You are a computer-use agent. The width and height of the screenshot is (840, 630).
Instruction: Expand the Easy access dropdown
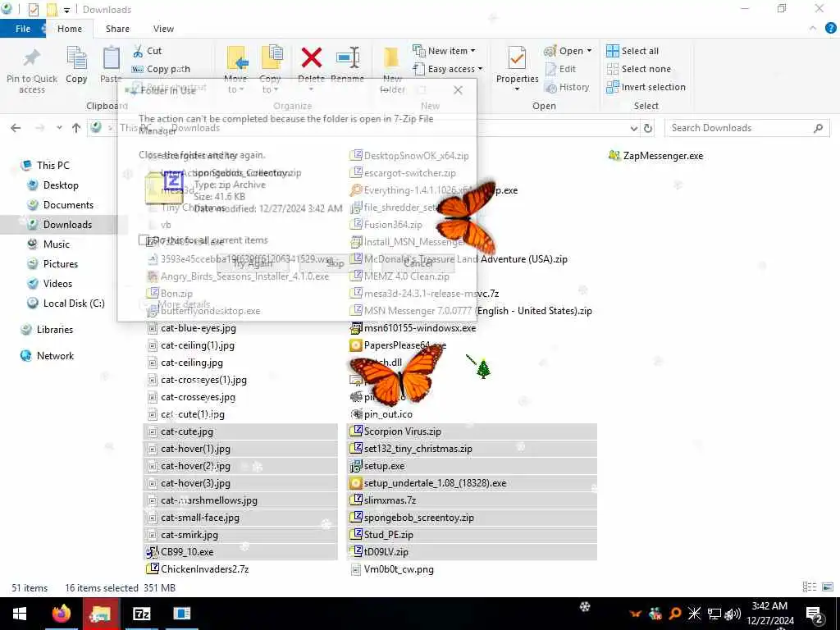[480, 69]
